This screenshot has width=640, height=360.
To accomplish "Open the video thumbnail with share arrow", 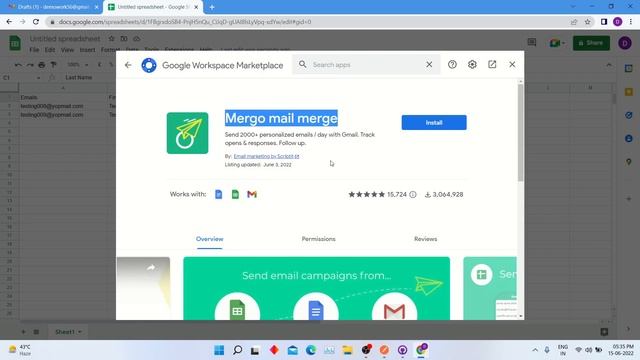I will (143, 288).
